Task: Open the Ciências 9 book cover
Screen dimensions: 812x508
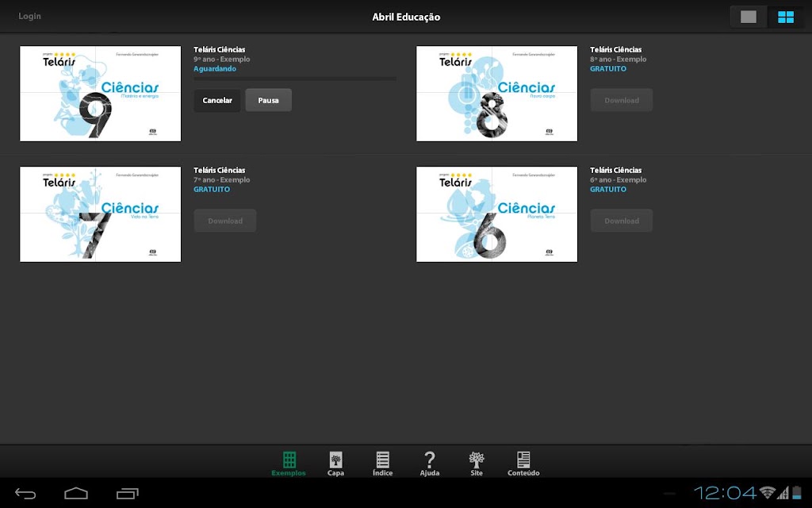Action: point(101,94)
